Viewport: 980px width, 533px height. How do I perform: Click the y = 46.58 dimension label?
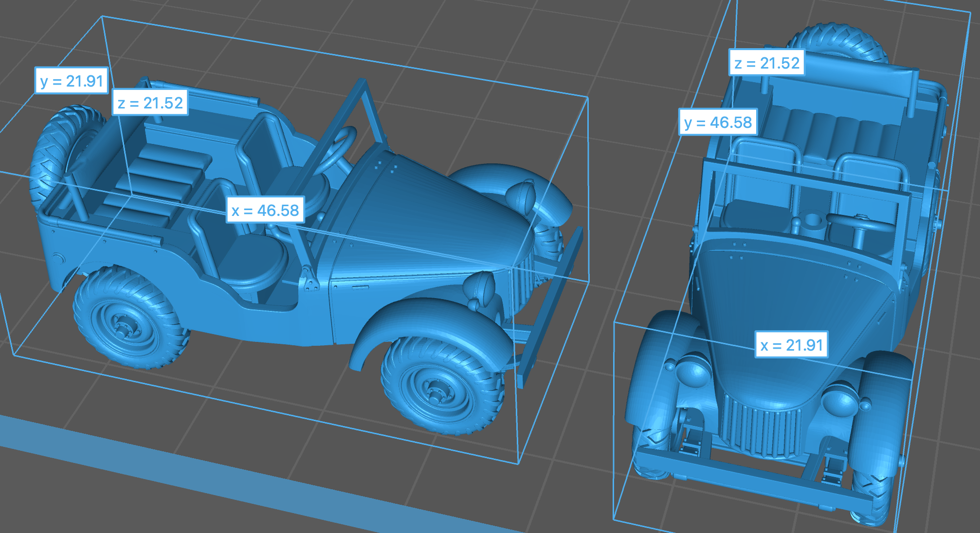pyautogui.click(x=718, y=122)
